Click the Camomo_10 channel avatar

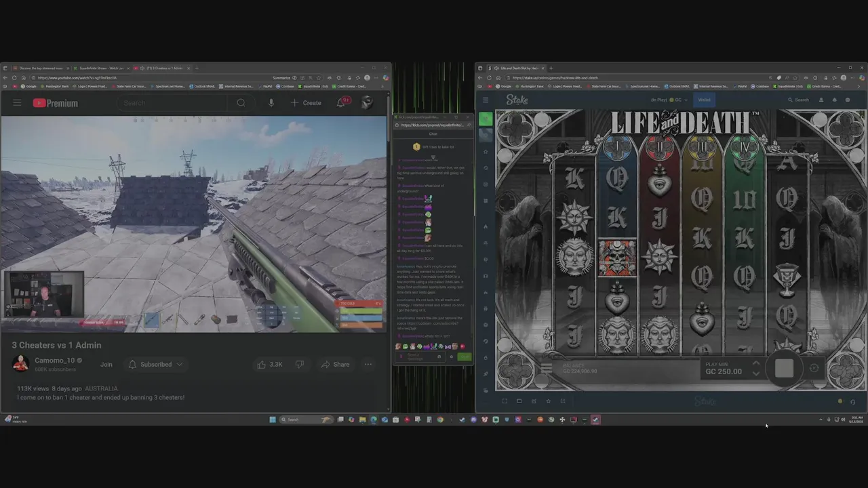point(20,364)
